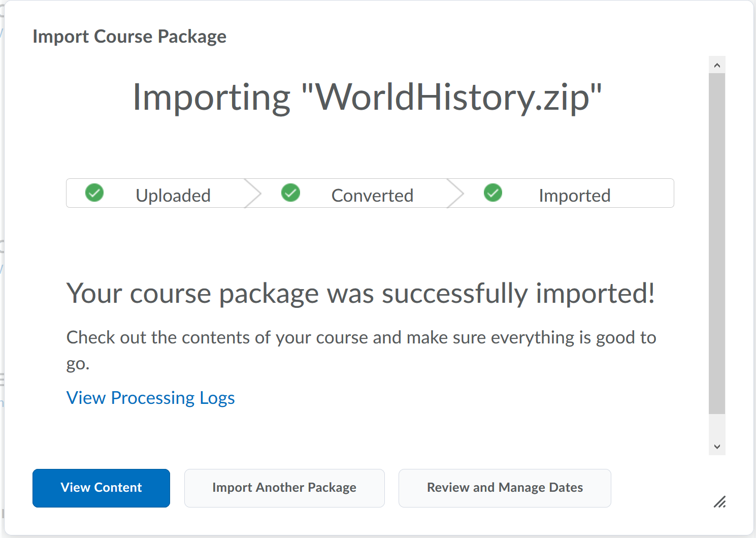Click the green checkmark beside Uploaded

pos(94,193)
